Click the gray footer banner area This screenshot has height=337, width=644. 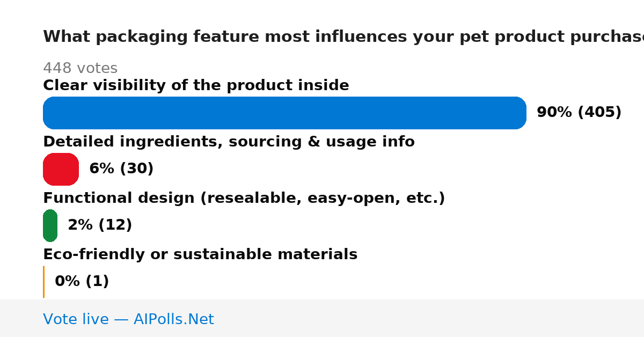coord(322,318)
